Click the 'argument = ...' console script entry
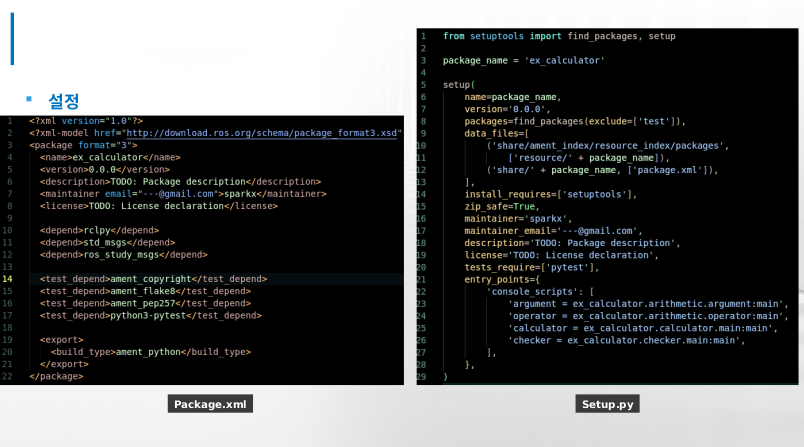Viewport: 804px width, 447px height. [x=648, y=304]
